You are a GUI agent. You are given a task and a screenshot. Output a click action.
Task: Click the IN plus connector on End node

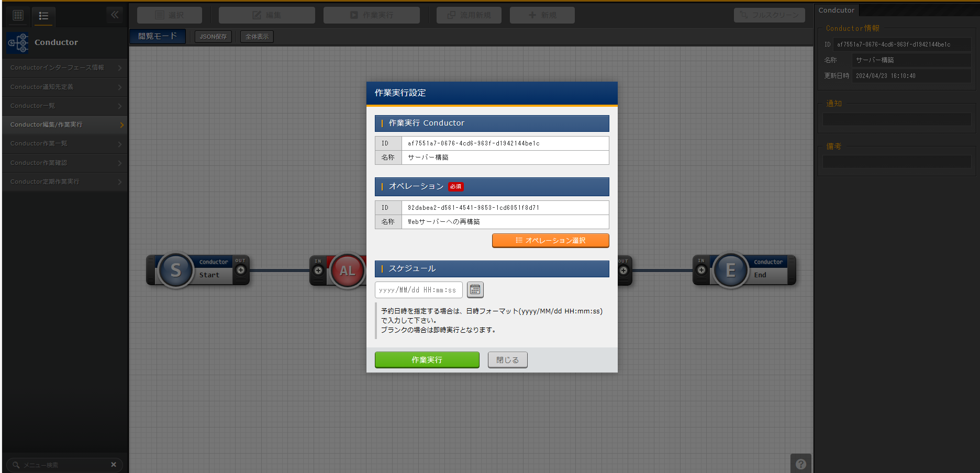pos(701,270)
